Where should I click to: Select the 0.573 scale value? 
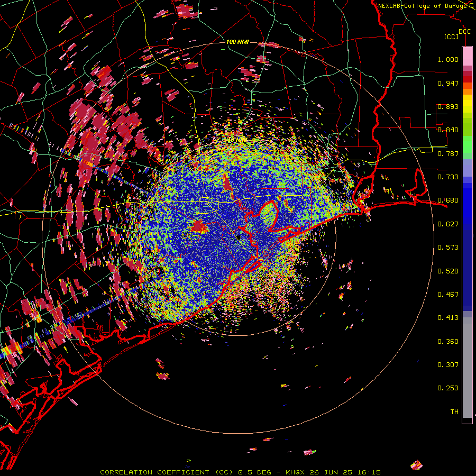click(448, 248)
